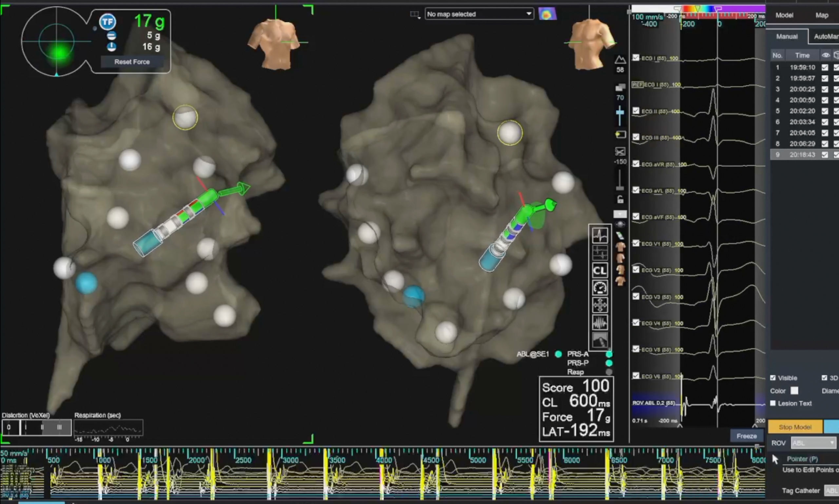Click the white Color swatch
839x504 pixels.
(x=794, y=391)
